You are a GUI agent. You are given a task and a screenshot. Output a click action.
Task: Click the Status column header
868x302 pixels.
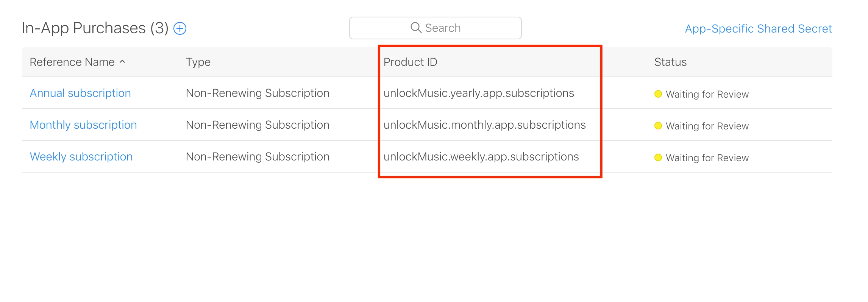click(670, 62)
